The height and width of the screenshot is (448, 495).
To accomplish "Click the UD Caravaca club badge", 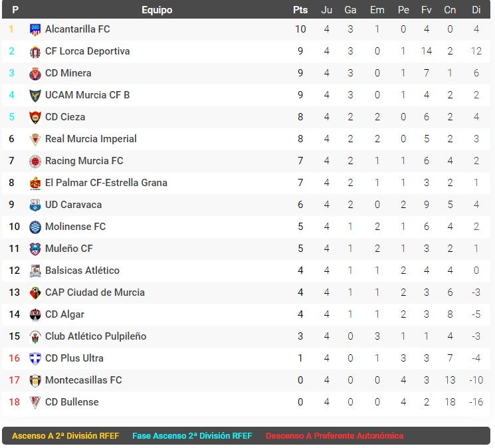I will tap(35, 205).
